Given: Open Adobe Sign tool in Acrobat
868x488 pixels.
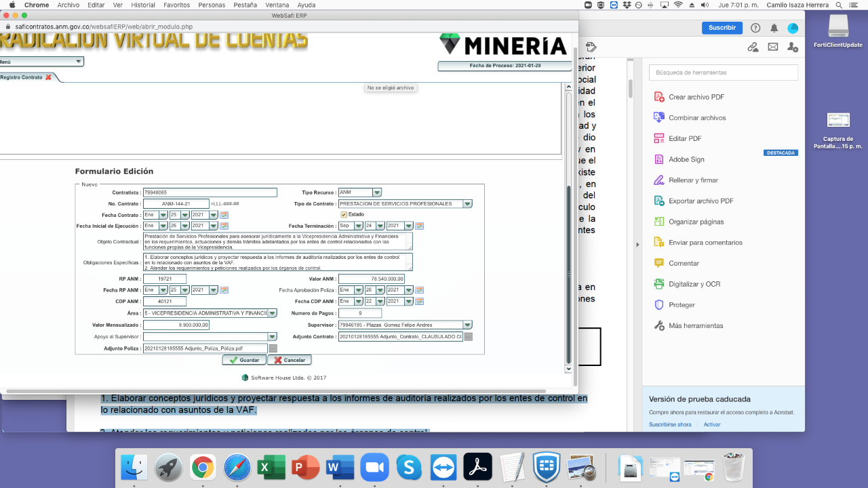Looking at the screenshot, I should [x=678, y=159].
